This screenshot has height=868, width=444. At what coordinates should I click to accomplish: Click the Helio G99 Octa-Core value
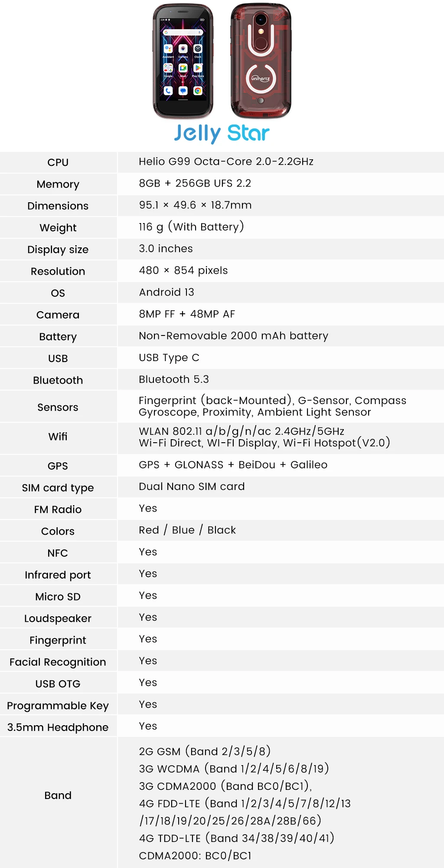pyautogui.click(x=226, y=161)
